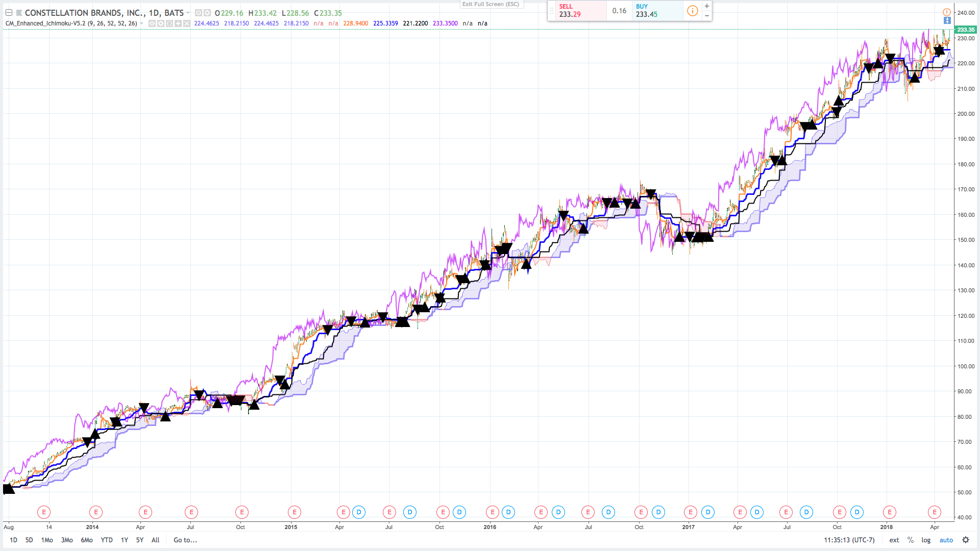Toggle auto scale
This screenshot has width=980, height=551.
946,540
